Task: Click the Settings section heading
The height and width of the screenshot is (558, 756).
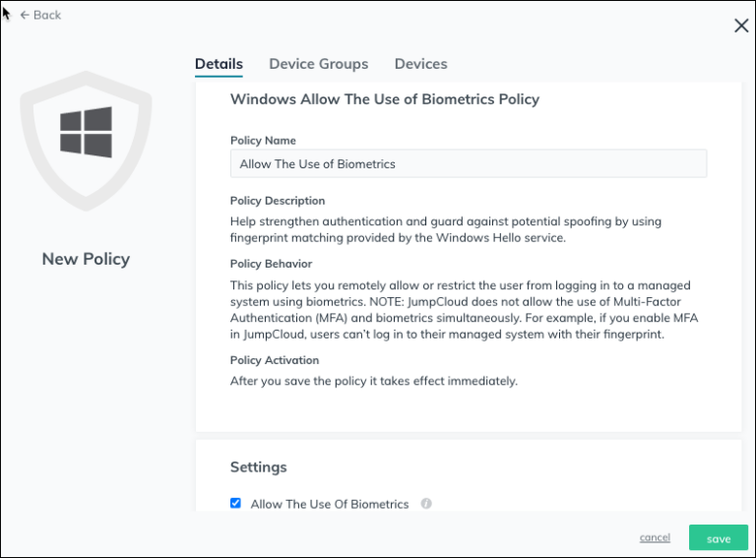Action: click(258, 466)
